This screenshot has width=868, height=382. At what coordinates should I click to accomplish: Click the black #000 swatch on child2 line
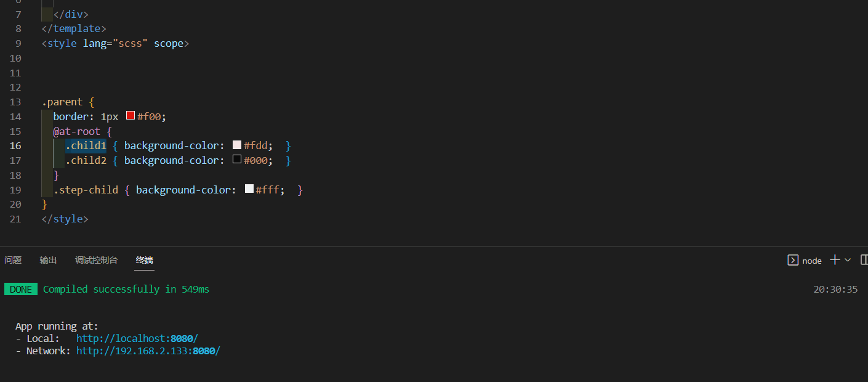(236, 159)
